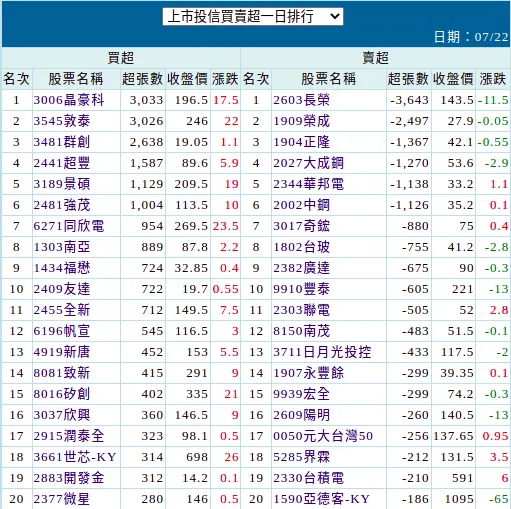Click closing price 196.5
The image size is (511, 509).
click(191, 100)
